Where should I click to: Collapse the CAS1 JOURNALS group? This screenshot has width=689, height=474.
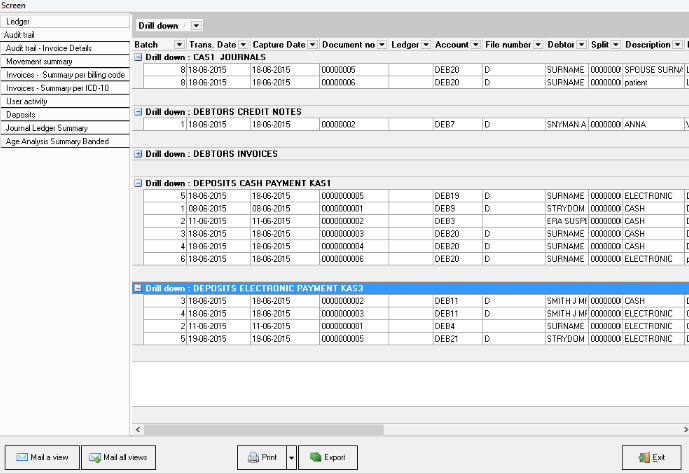click(x=138, y=57)
